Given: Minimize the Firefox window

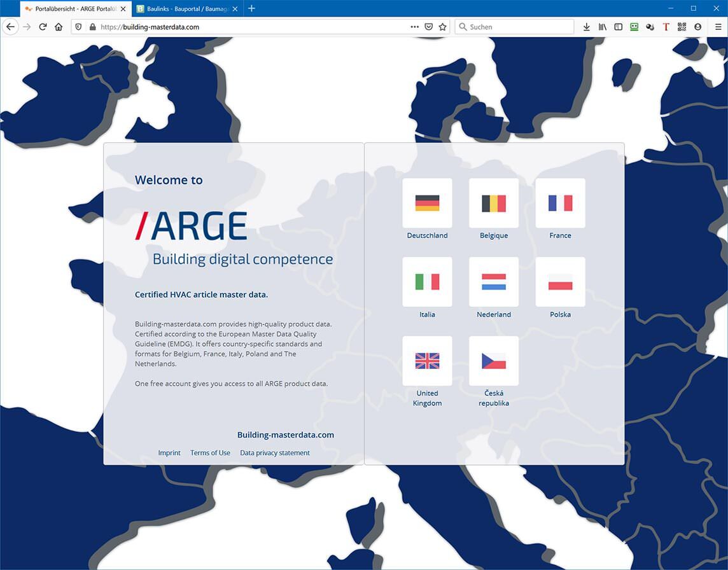Looking at the screenshot, I should pyautogui.click(x=671, y=8).
